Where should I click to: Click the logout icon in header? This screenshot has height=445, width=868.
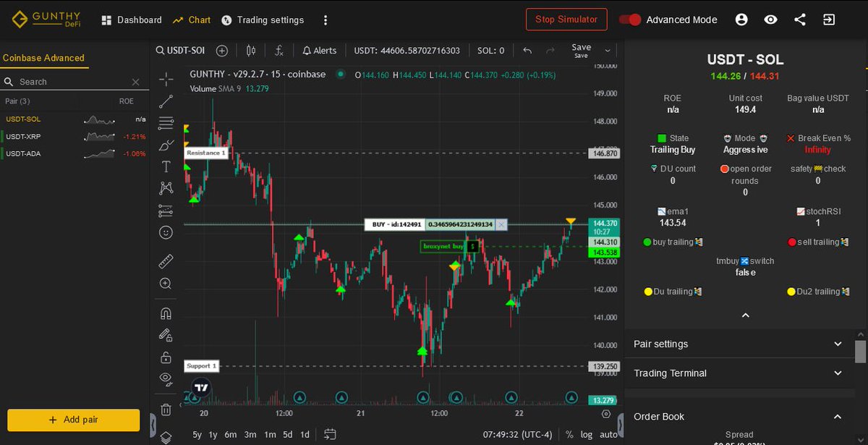[829, 20]
